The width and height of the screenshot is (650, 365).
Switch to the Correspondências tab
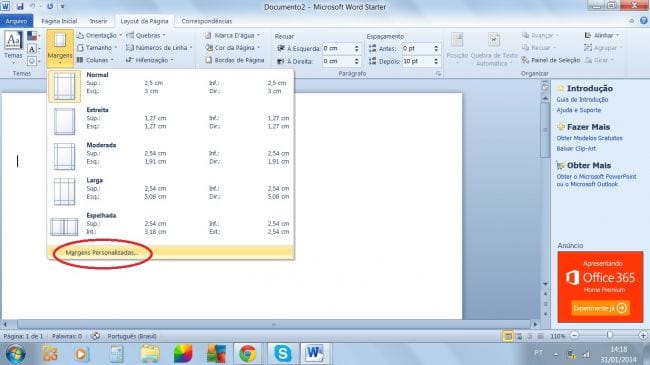tap(206, 21)
